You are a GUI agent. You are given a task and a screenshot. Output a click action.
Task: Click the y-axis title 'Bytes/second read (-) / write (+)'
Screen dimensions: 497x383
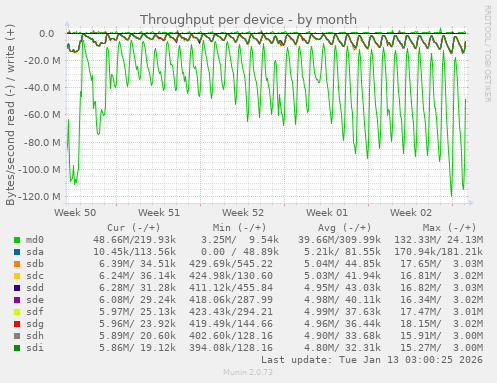point(10,115)
